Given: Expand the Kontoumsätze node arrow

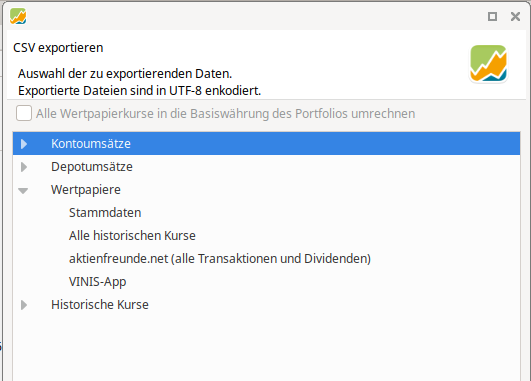Looking at the screenshot, I should (23, 144).
